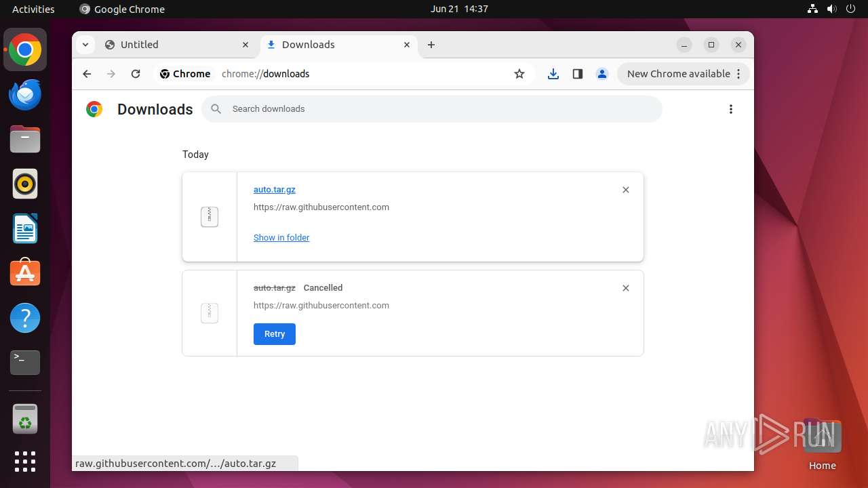Image resolution: width=868 pixels, height=488 pixels.
Task: Focus the address bar chrome://downloads
Action: [265, 74]
